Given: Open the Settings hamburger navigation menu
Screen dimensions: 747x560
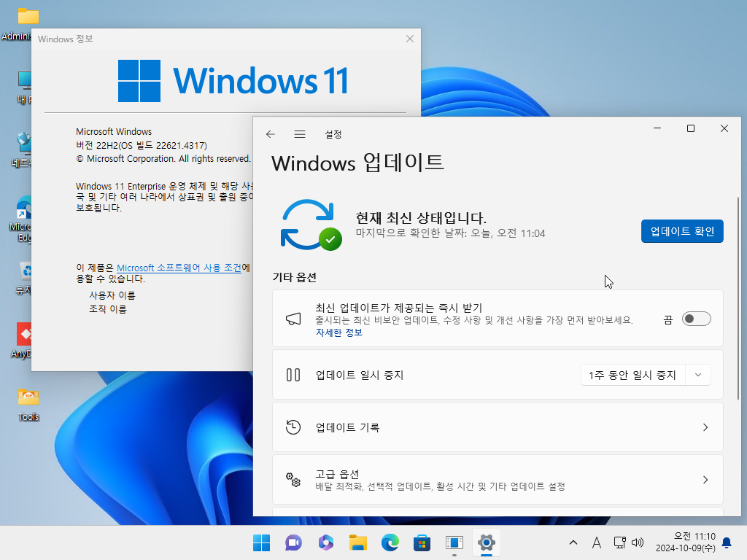Looking at the screenshot, I should pyautogui.click(x=300, y=134).
